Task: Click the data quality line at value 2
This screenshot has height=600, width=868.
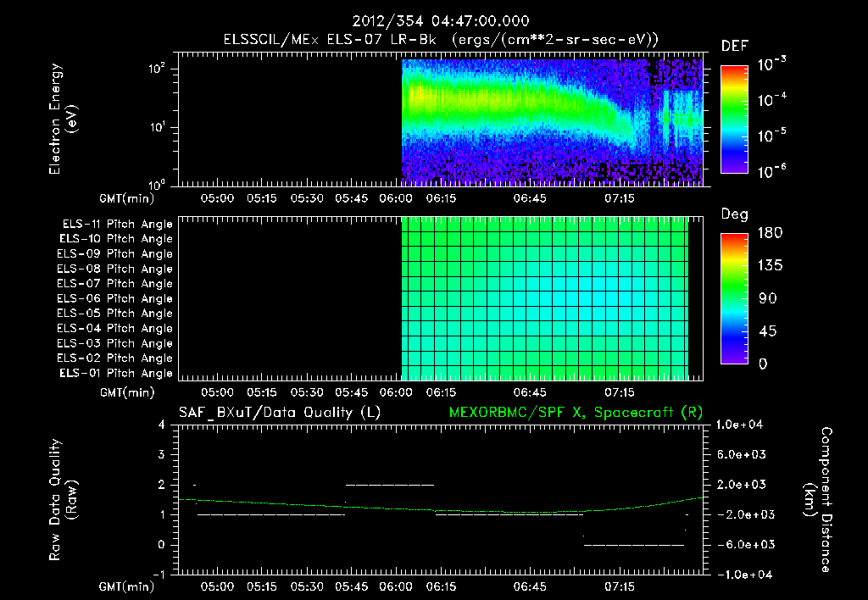Action: (390, 485)
